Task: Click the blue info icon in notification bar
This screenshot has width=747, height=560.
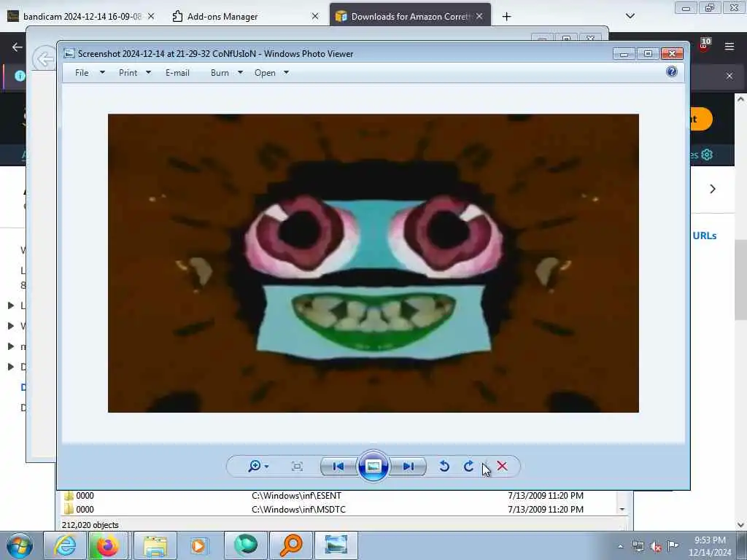Action: [x=20, y=76]
